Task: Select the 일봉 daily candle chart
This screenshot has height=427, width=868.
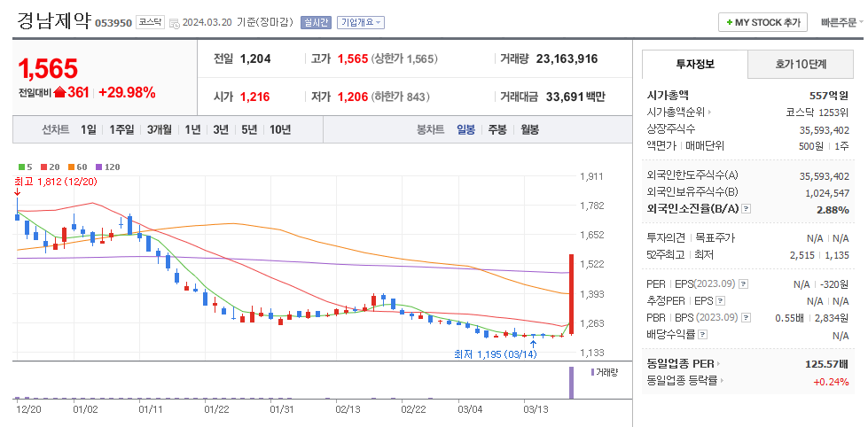Action: [x=465, y=130]
